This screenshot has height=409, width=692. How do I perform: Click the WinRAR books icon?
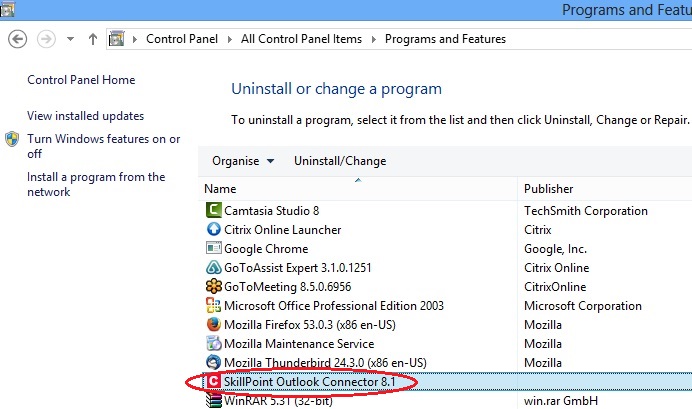pyautogui.click(x=214, y=400)
